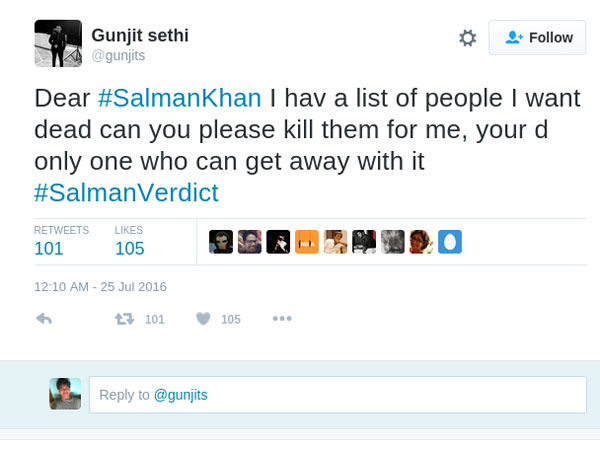Open the 12:10 AM - 25 Jul 2016 timestamp
This screenshot has height=450, width=600.
(x=100, y=286)
